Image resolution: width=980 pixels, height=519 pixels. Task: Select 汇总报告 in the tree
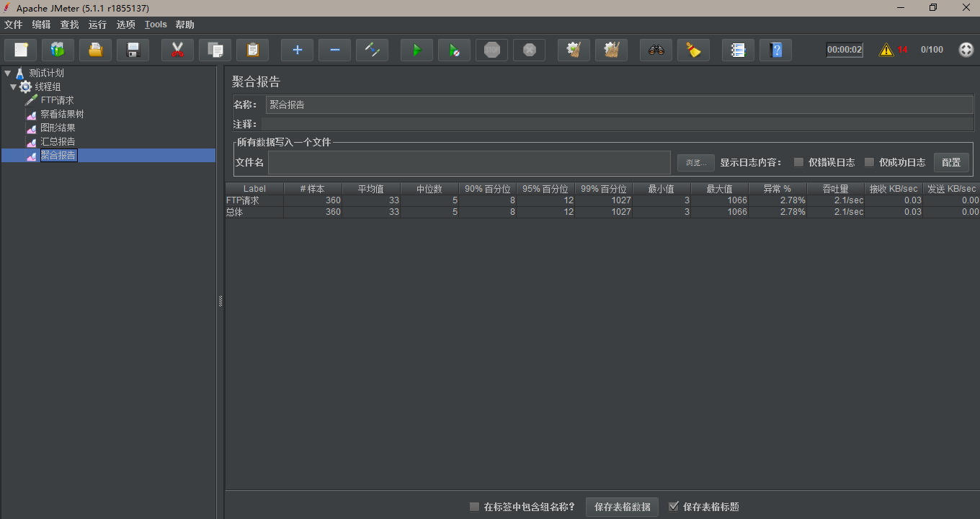tap(58, 141)
